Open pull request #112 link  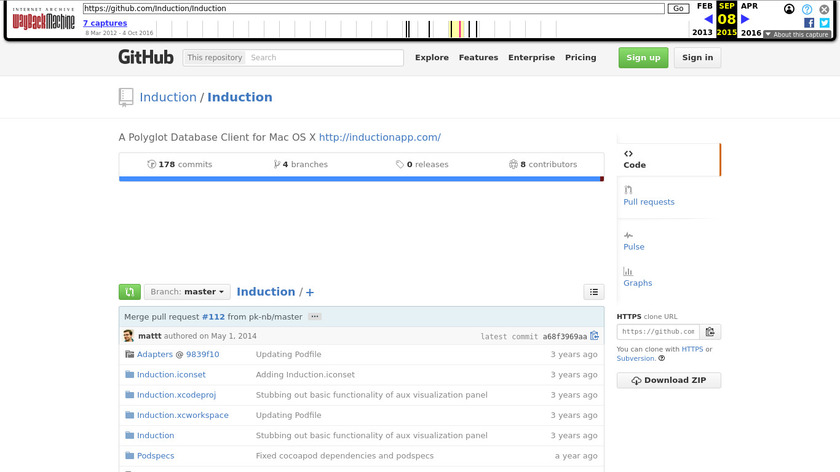213,317
